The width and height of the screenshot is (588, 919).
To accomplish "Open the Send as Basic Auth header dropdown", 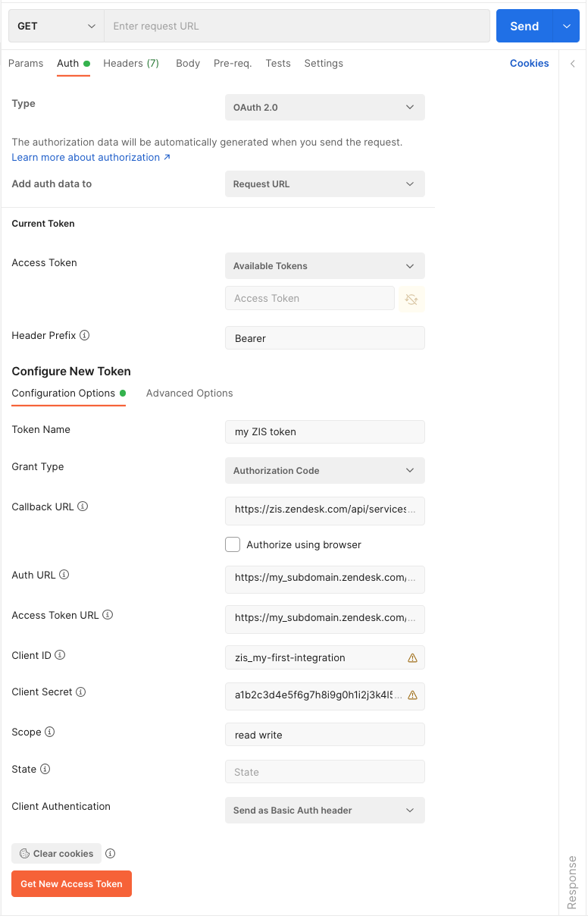I will pos(325,811).
